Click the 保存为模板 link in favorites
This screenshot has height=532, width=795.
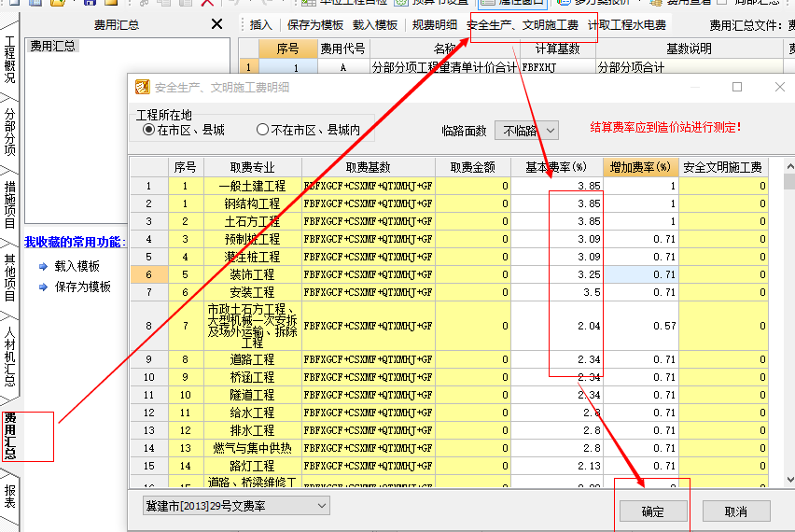[x=83, y=287]
